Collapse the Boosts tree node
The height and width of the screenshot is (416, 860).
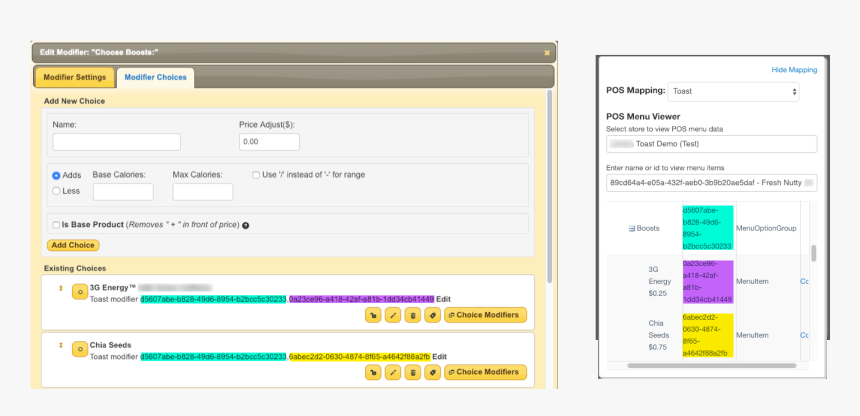[x=631, y=228]
